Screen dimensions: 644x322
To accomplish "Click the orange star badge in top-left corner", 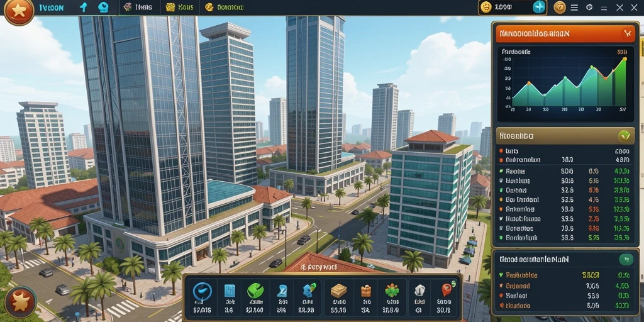I will click(18, 11).
